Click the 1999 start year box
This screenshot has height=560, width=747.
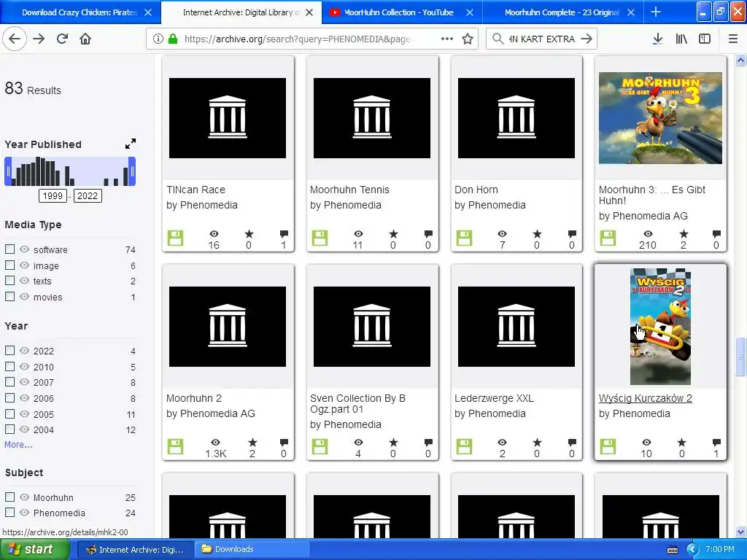tap(53, 195)
